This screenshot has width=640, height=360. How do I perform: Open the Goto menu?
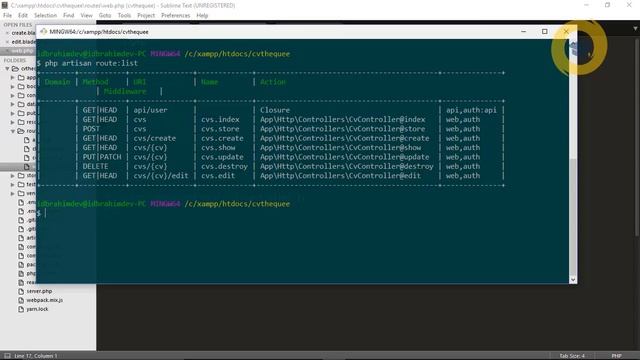(x=105, y=16)
